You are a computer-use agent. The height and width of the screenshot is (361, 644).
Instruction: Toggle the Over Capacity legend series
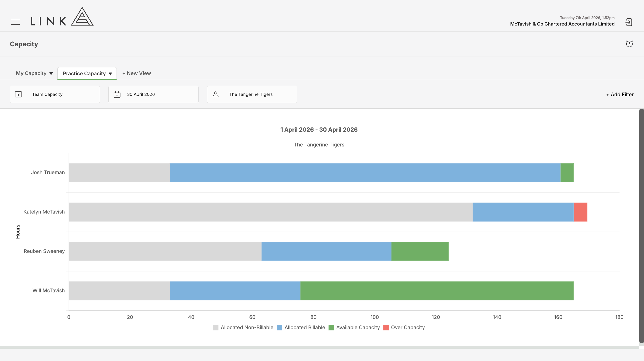point(404,328)
